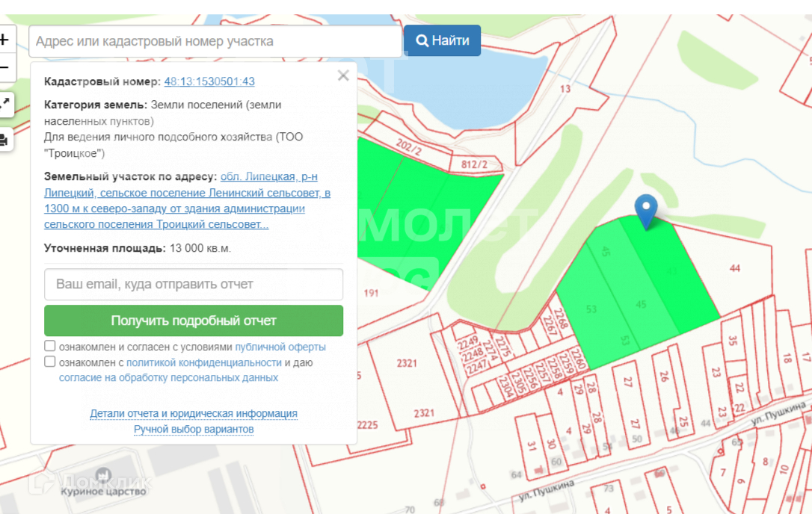The height and width of the screenshot is (514, 812).
Task: Focus the address or cadastral number field
Action: (x=215, y=41)
